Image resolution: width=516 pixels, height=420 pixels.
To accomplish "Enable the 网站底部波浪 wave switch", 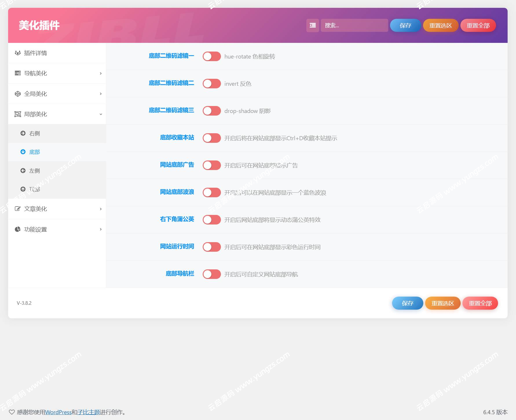I will (x=212, y=192).
